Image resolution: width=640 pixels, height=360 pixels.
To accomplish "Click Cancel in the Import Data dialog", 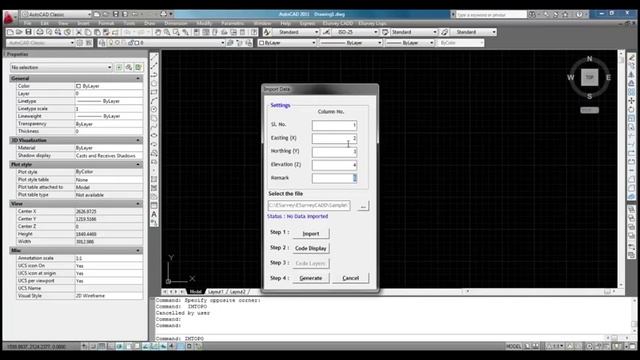I will pyautogui.click(x=351, y=278).
